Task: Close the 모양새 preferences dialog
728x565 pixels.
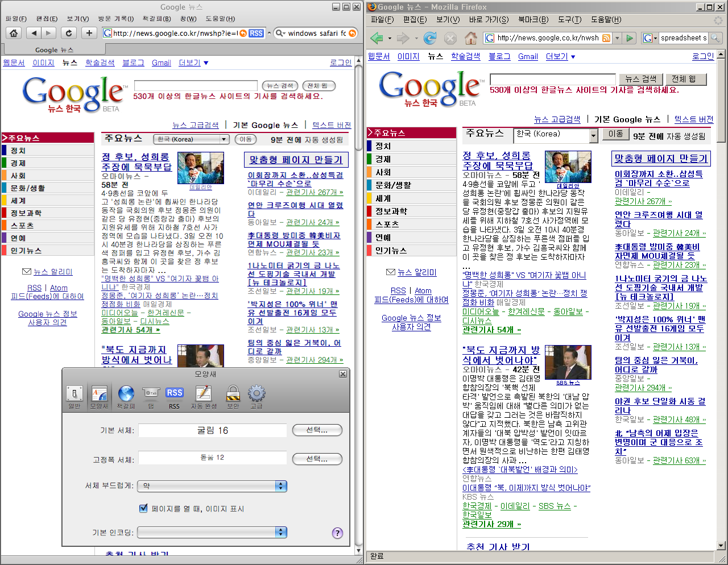Action: 343,374
